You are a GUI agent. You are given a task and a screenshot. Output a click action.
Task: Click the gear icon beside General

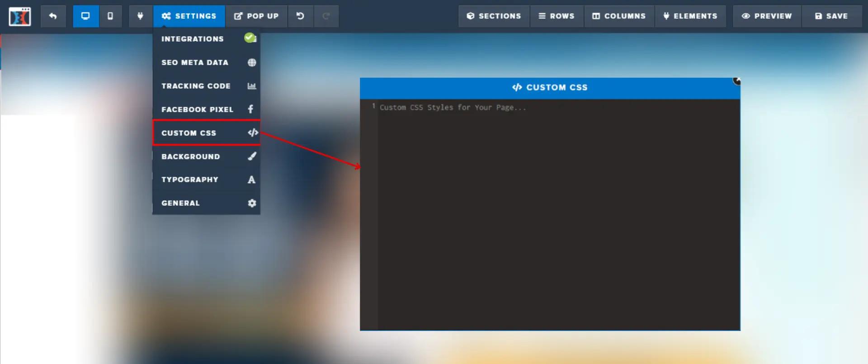(x=252, y=203)
